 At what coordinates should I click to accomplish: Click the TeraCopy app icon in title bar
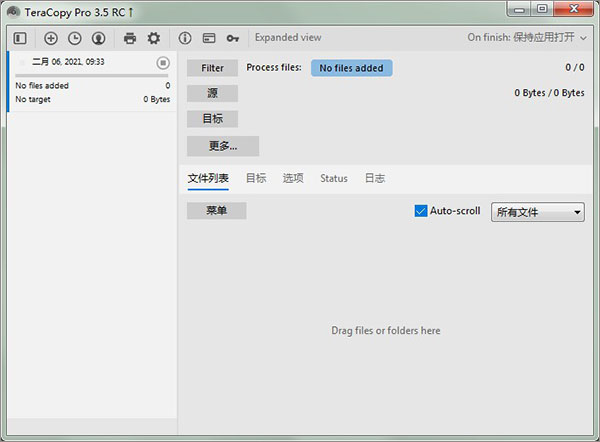tap(14, 12)
